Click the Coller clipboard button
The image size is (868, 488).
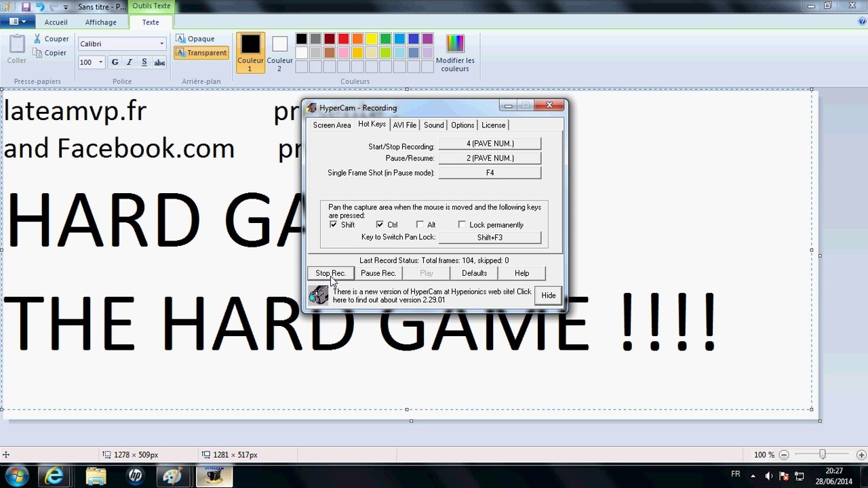[17, 49]
